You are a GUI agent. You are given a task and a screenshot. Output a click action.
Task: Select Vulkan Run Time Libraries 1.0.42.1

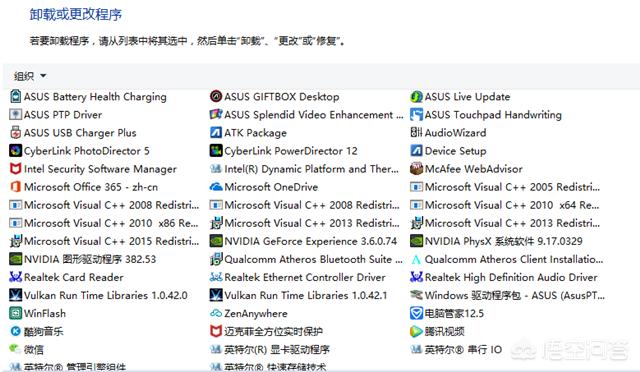coord(299,295)
